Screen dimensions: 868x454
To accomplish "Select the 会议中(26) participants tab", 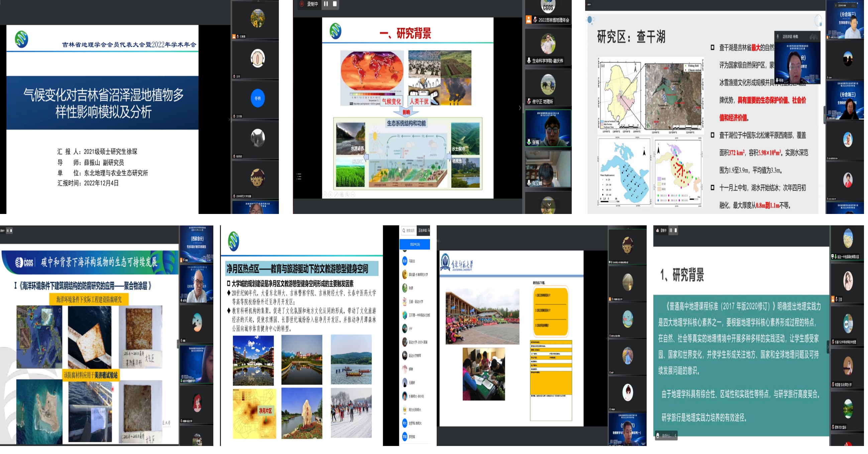I will pos(415,244).
